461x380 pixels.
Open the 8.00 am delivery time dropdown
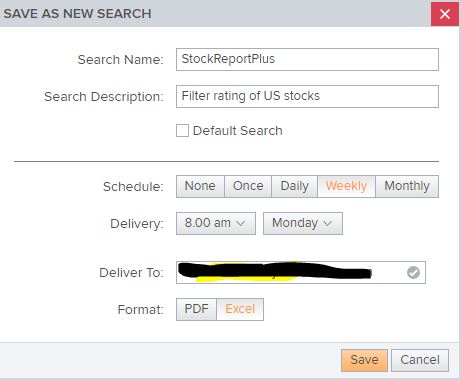coord(216,223)
